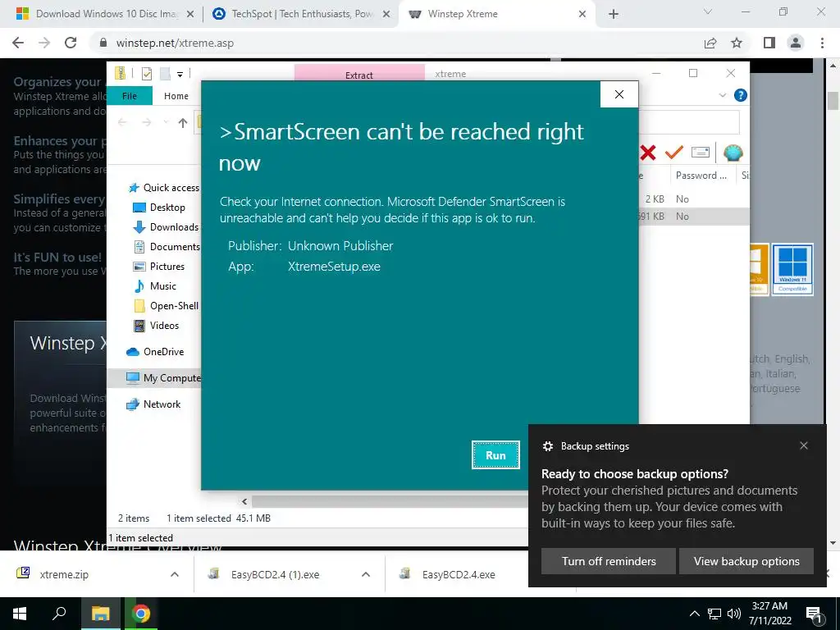Click the Run button in SmartScreen dialog
840x630 pixels.
point(495,454)
